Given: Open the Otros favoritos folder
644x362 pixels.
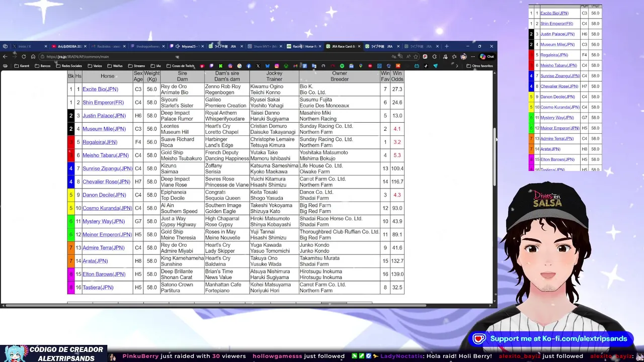Looking at the screenshot, I should (479, 66).
